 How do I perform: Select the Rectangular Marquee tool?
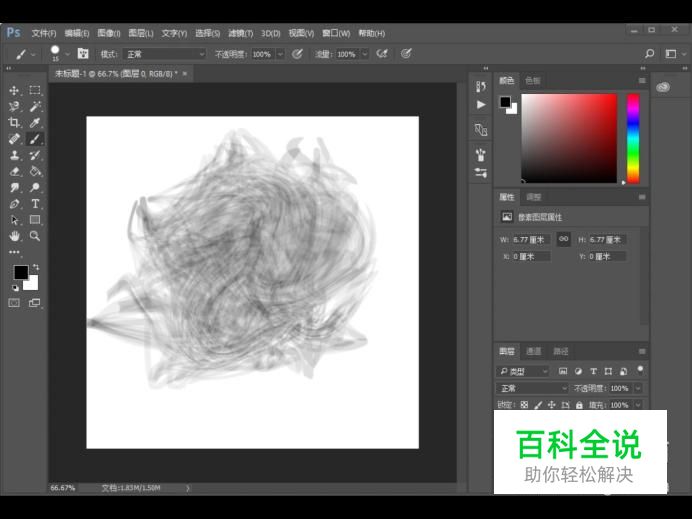[x=35, y=90]
